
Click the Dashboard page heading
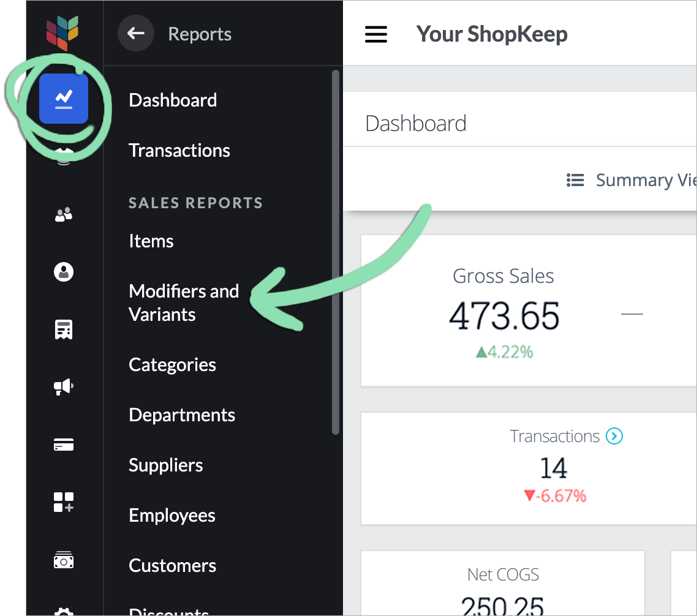click(416, 124)
